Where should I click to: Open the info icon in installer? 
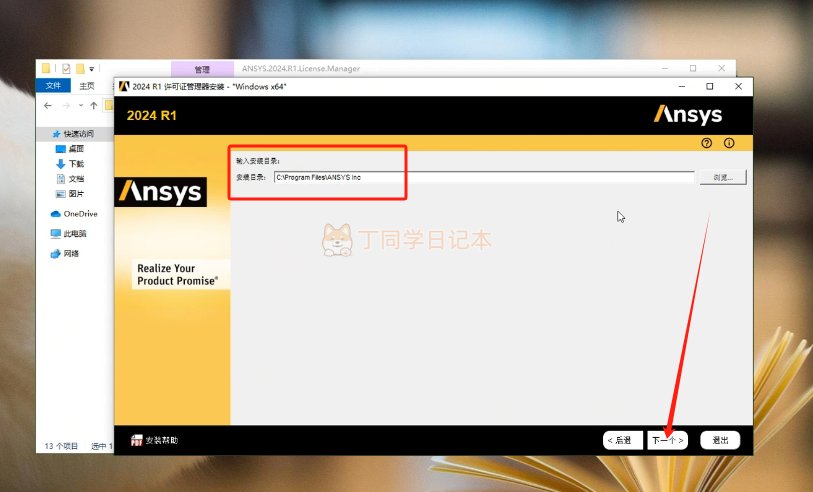point(729,143)
